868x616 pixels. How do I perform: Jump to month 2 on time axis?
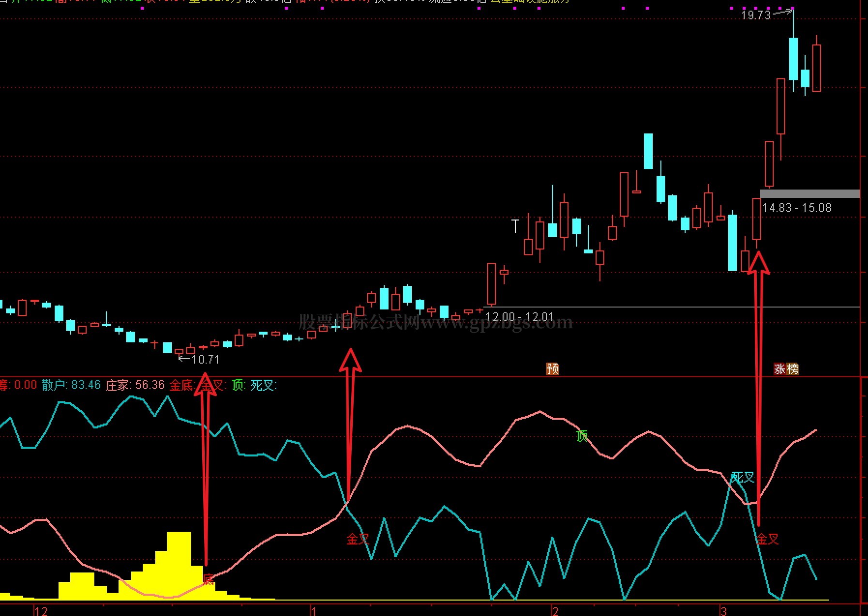point(555,611)
